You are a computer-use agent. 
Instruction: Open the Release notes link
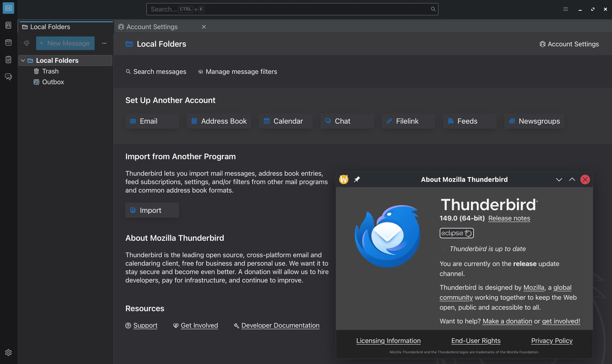[509, 218]
